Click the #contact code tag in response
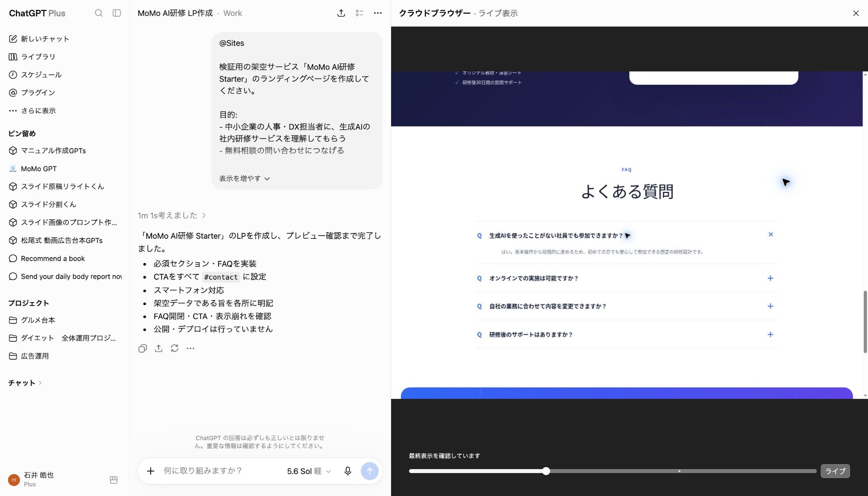Viewport: 868px width, 496px height. (221, 277)
